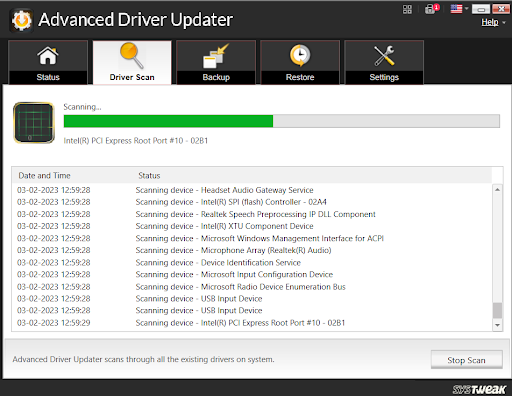Select the Device Identification Service row

click(252, 263)
